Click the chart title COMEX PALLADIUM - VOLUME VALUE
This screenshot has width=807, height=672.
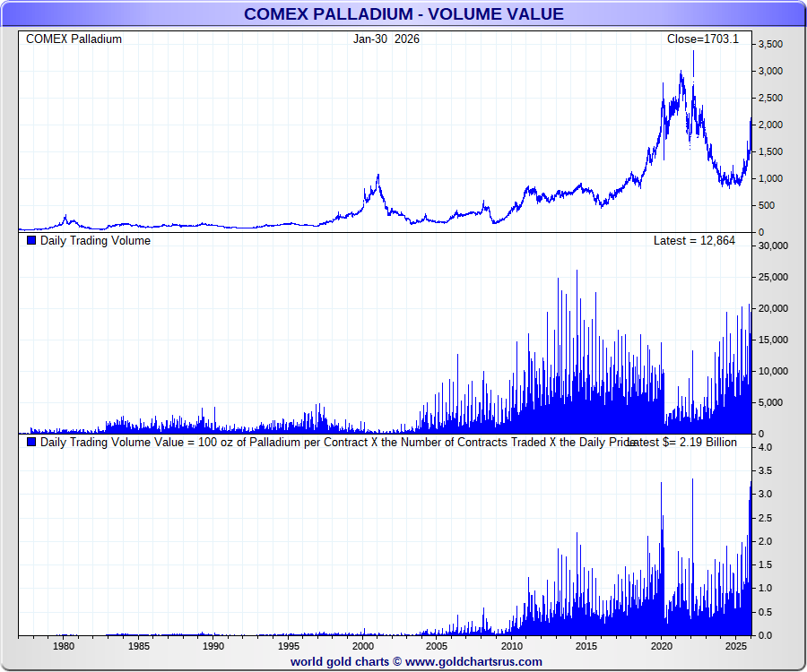click(x=403, y=13)
